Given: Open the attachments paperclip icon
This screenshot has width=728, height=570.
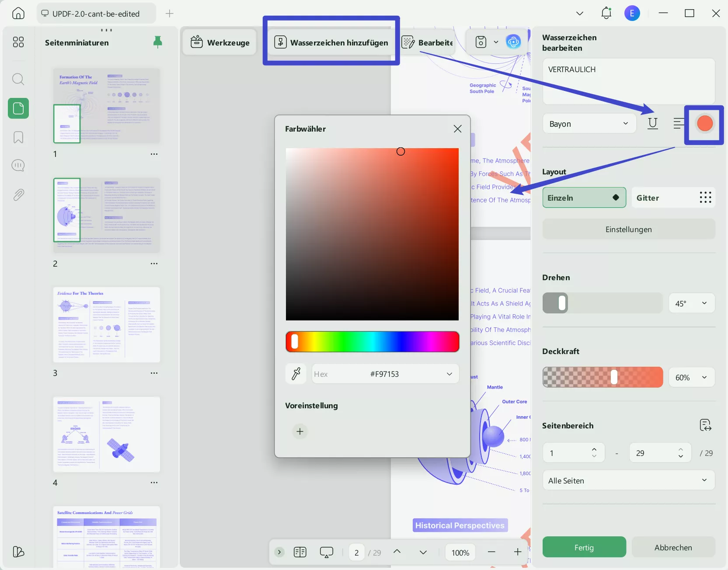Looking at the screenshot, I should 18,195.
